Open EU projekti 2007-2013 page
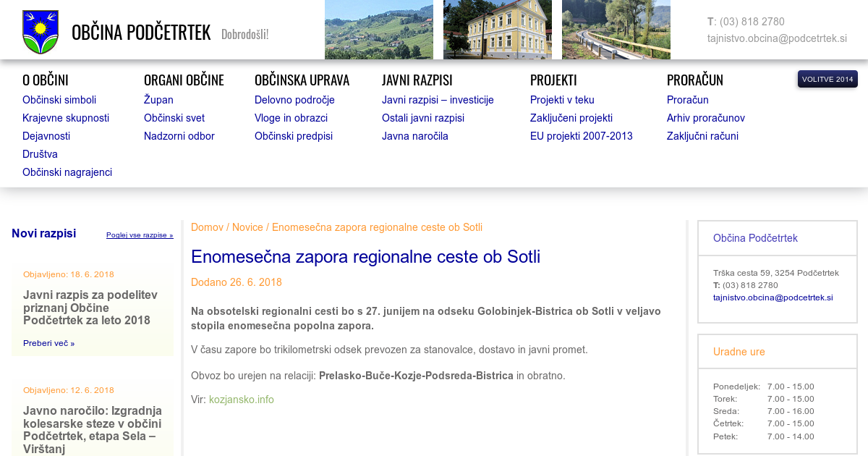Screen dimensions: 868x456 coord(581,136)
